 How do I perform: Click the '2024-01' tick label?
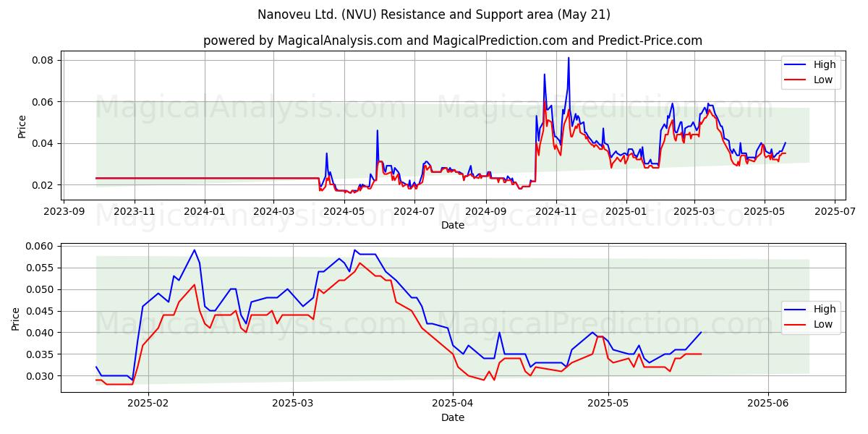(x=204, y=212)
